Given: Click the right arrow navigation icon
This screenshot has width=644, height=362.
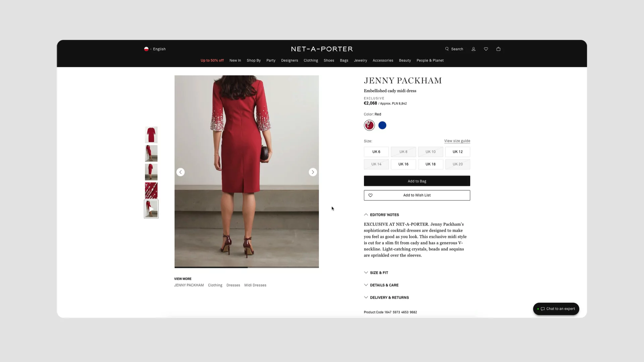Looking at the screenshot, I should point(313,172).
